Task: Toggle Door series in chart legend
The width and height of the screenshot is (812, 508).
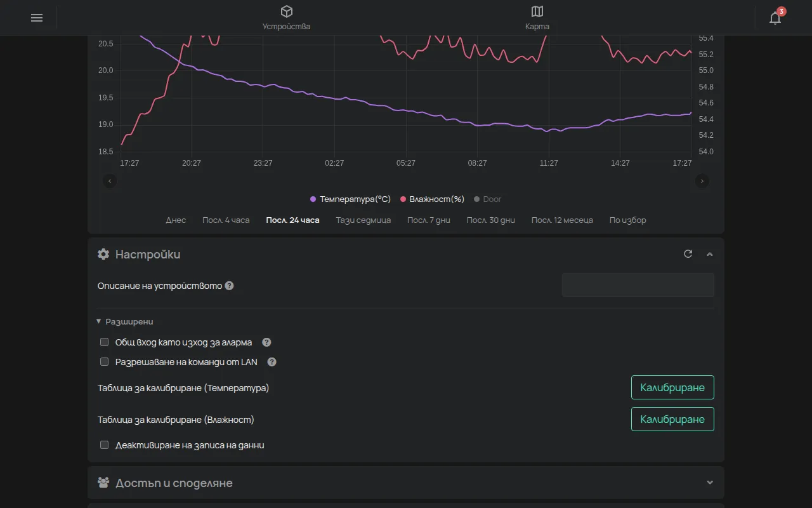Action: pyautogui.click(x=487, y=199)
